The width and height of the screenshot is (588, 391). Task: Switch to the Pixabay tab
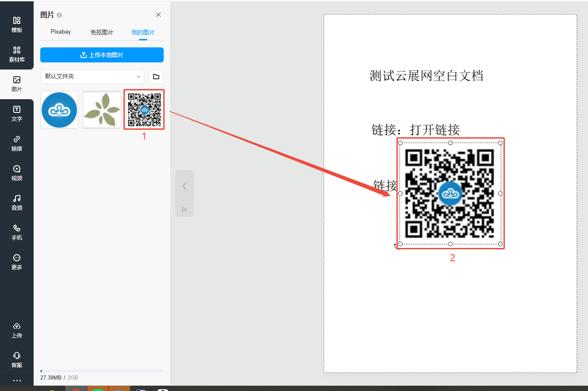[61, 32]
